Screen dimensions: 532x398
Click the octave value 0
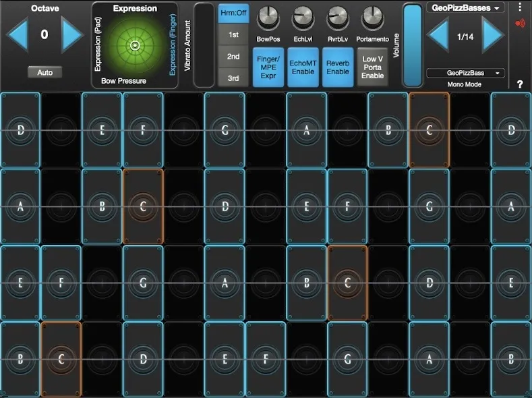point(45,34)
